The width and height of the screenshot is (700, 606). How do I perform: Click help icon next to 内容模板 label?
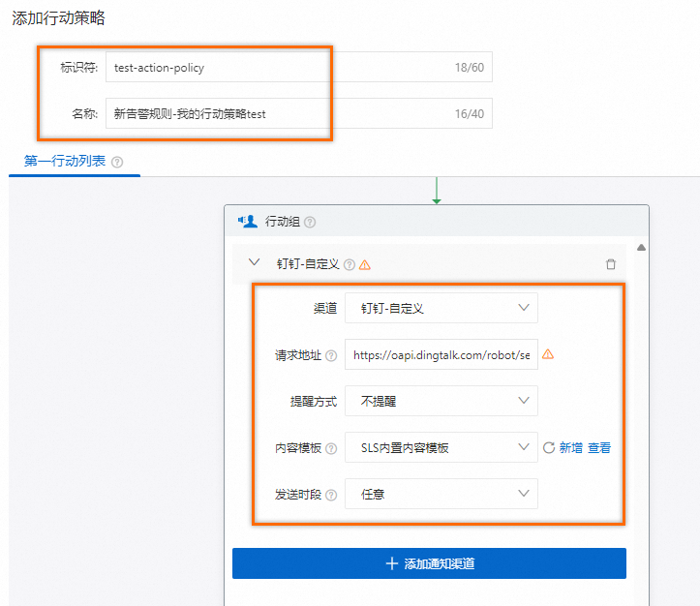click(x=331, y=448)
